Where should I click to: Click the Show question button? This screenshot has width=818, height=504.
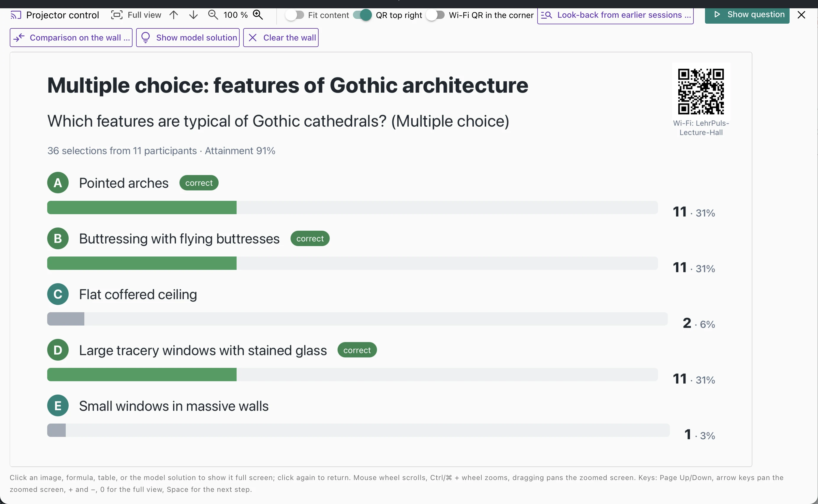pos(747,15)
